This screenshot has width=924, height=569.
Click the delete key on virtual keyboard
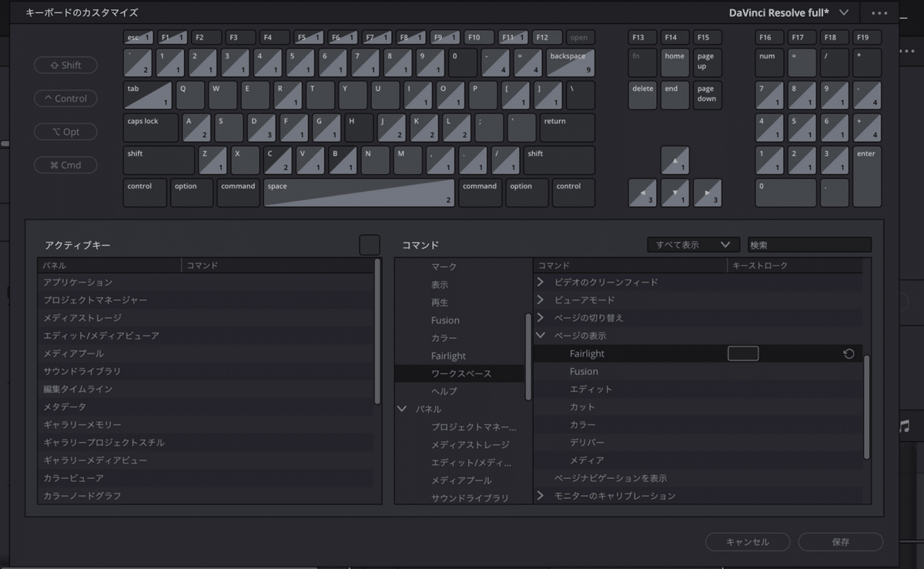pyautogui.click(x=642, y=95)
